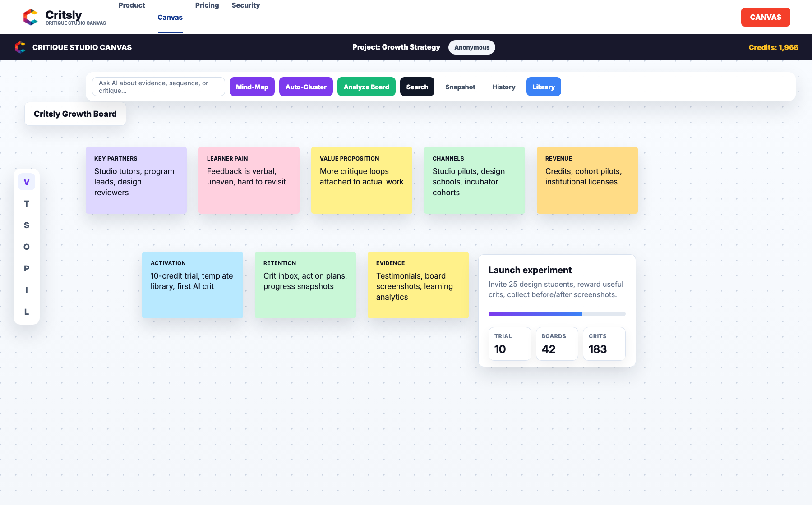Open the Product menu item
812x505 pixels.
pos(132,5)
